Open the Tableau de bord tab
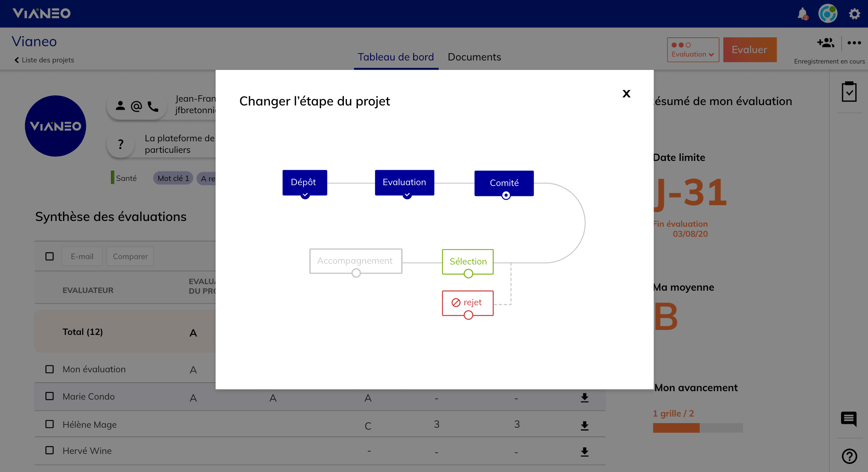This screenshot has height=472, width=868. point(395,57)
